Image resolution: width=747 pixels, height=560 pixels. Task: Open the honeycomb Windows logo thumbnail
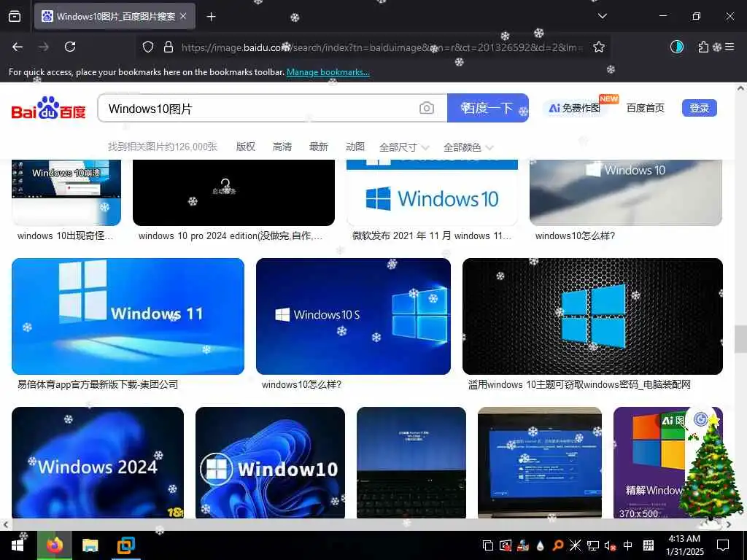click(592, 316)
